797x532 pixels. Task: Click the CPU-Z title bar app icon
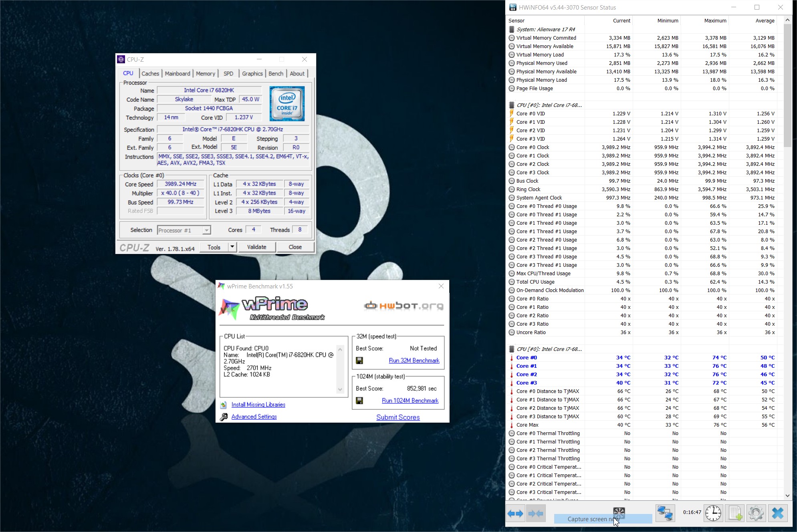tap(121, 59)
